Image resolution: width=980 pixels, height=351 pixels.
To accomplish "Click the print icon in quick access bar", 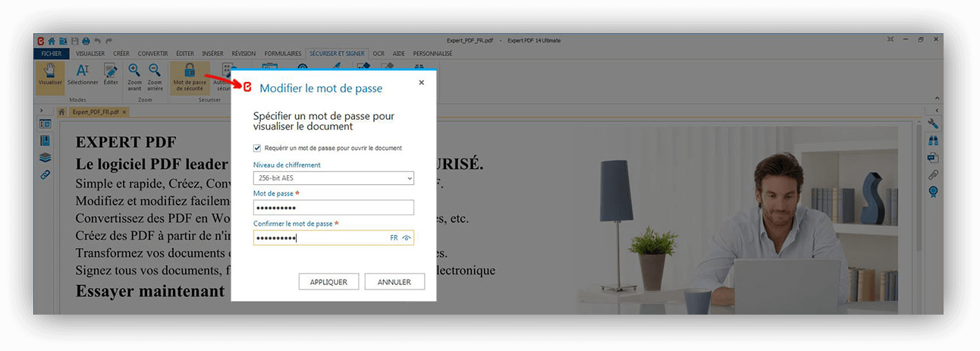I will click(x=86, y=41).
